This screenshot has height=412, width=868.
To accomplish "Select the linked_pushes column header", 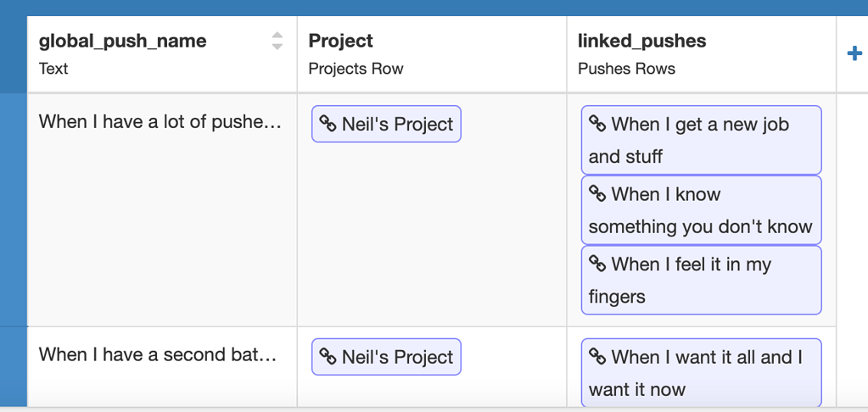I will (x=641, y=41).
